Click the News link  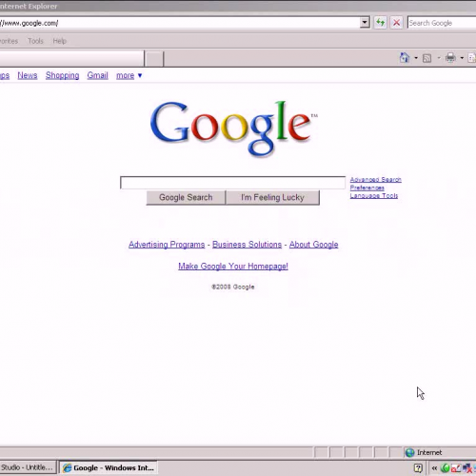pyautogui.click(x=28, y=75)
